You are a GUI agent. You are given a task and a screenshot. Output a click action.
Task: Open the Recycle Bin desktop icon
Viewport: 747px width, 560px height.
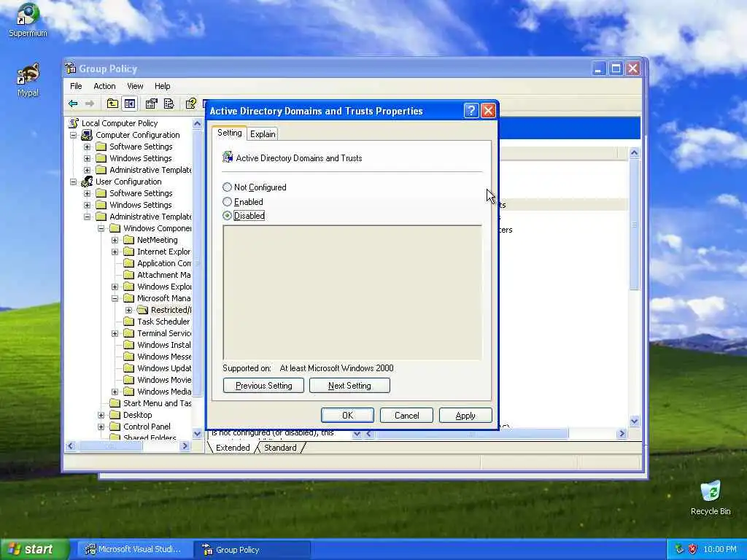[x=711, y=498]
